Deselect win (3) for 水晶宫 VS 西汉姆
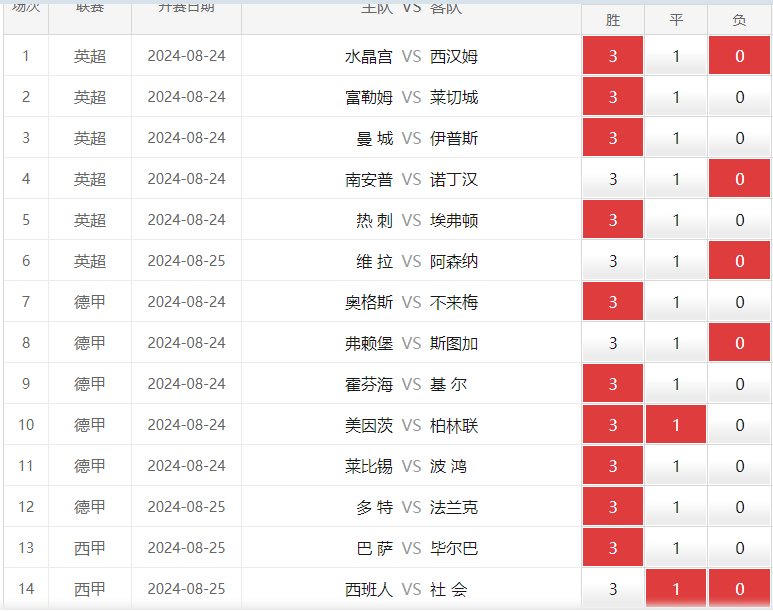The height and width of the screenshot is (612, 773). click(x=613, y=55)
